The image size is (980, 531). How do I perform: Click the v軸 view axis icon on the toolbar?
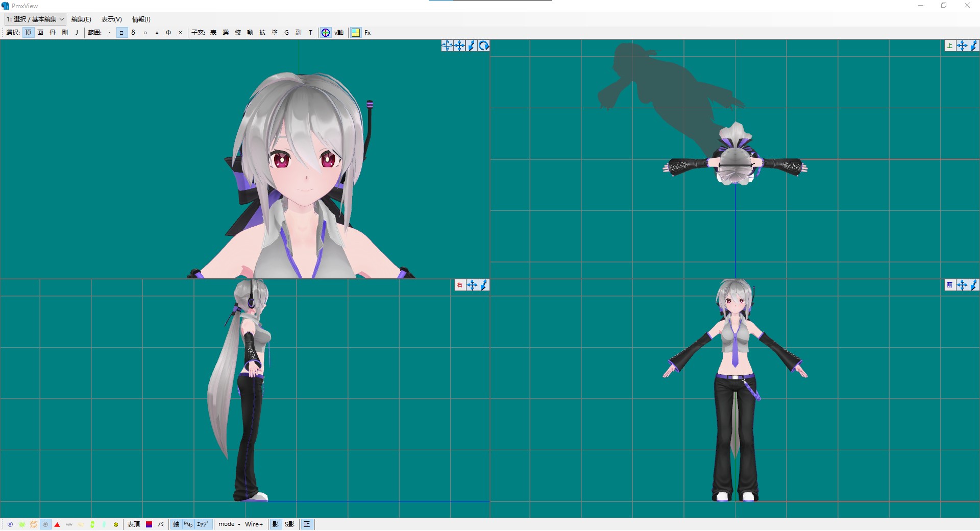[326, 32]
